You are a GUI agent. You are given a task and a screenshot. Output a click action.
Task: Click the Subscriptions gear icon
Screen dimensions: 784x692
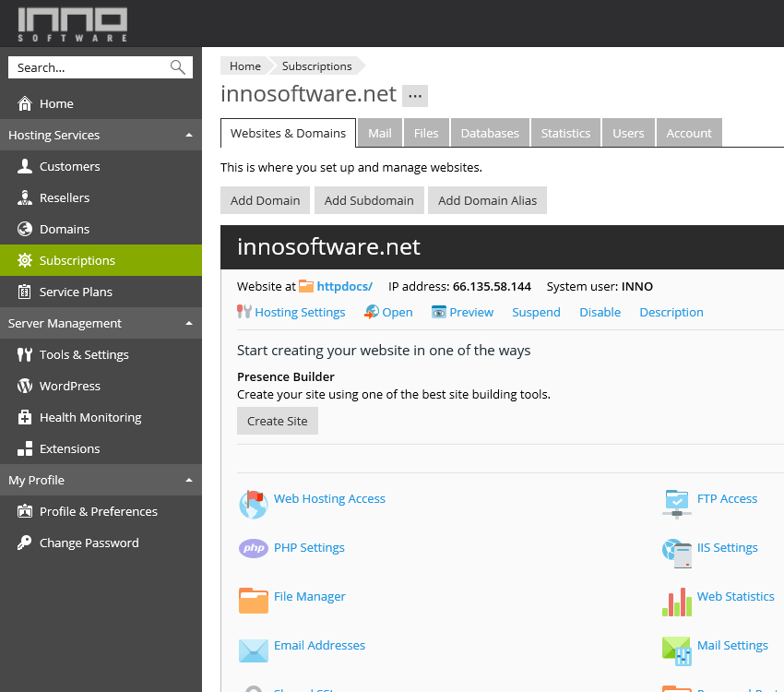[x=25, y=260]
